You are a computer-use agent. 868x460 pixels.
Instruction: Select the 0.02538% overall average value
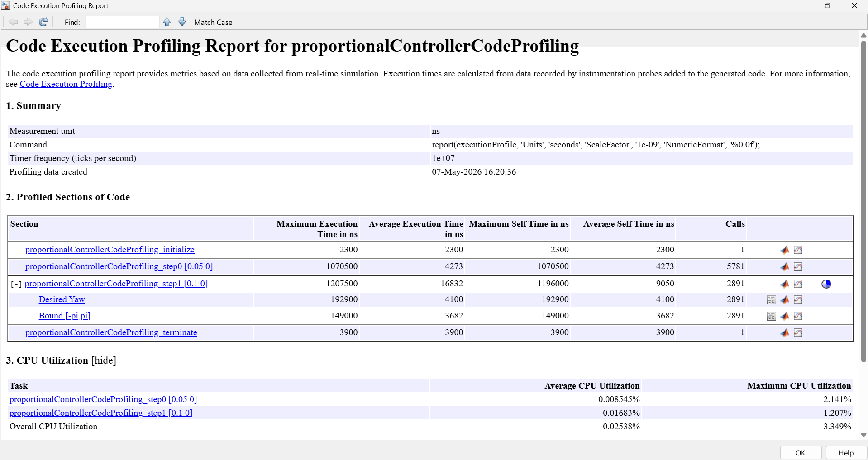[x=621, y=427]
